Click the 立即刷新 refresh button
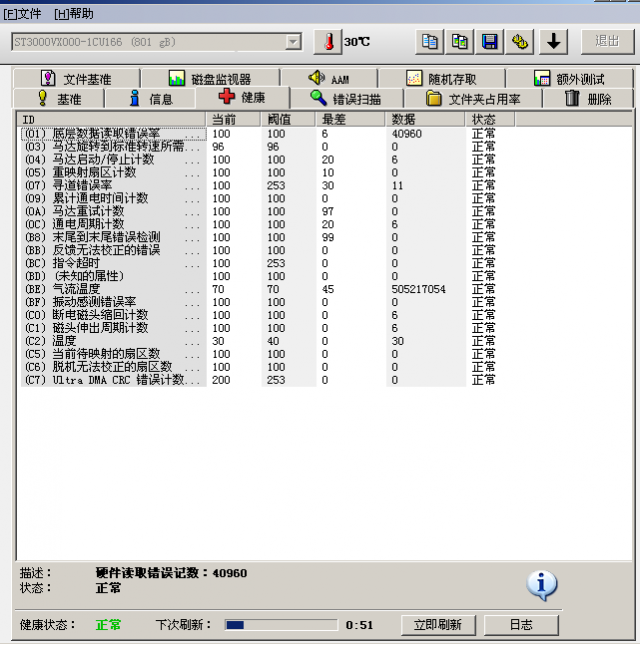The height and width of the screenshot is (645, 640). [438, 625]
